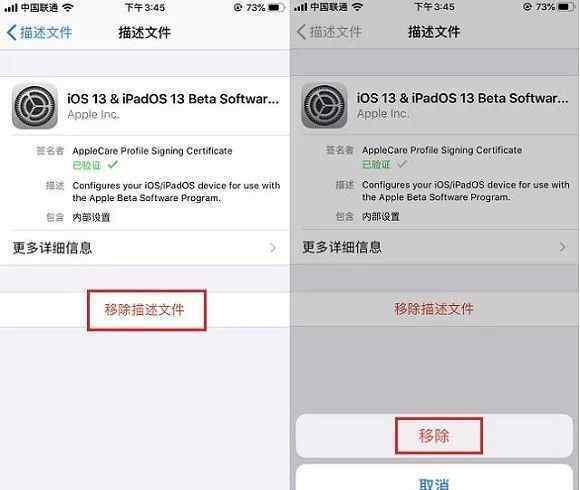Screen dimensions: 580x490
Task: Tap the dimmed back chevron on right screen
Action: [x=301, y=32]
